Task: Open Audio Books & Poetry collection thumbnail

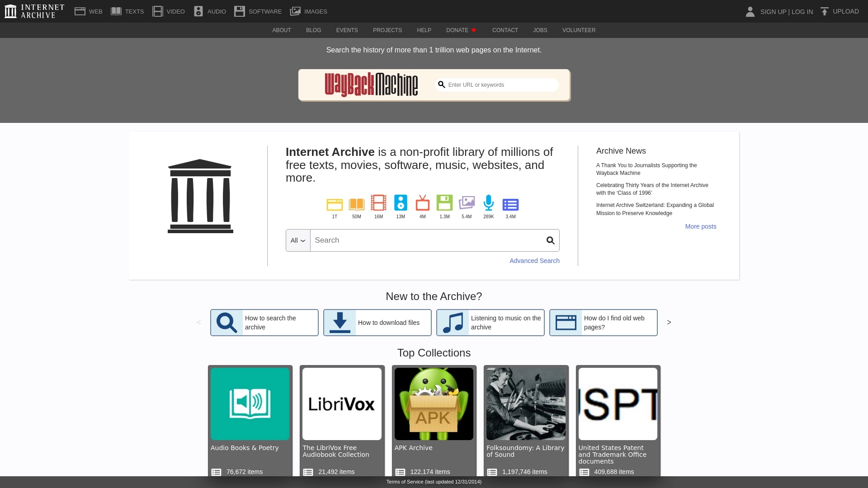Action: (x=250, y=404)
